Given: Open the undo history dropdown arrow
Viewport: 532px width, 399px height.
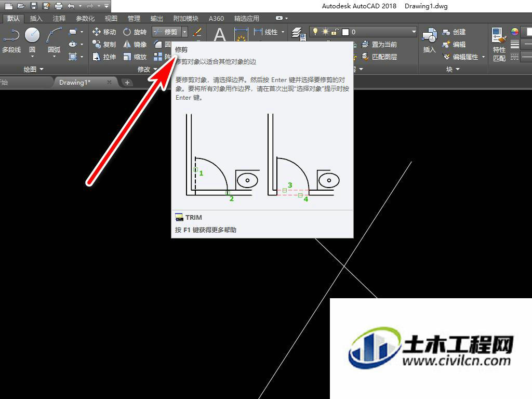Looking at the screenshot, I should [x=80, y=6].
